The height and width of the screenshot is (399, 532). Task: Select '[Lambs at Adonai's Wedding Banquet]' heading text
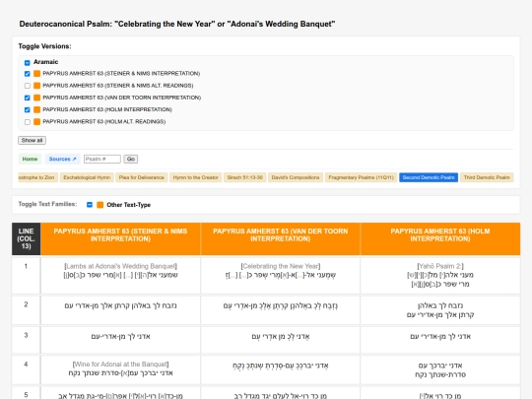coord(120,266)
